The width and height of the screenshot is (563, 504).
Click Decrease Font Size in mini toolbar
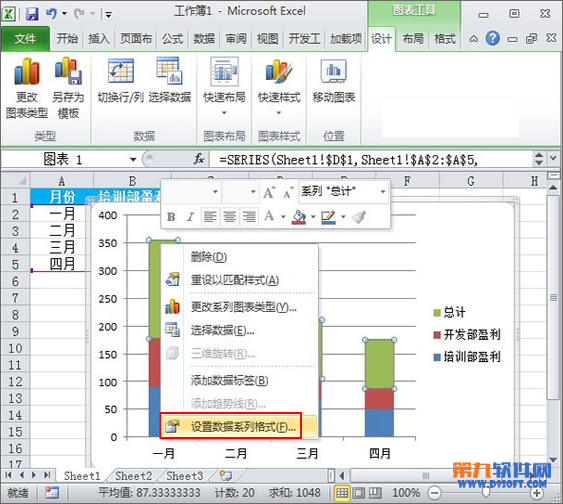click(x=288, y=192)
